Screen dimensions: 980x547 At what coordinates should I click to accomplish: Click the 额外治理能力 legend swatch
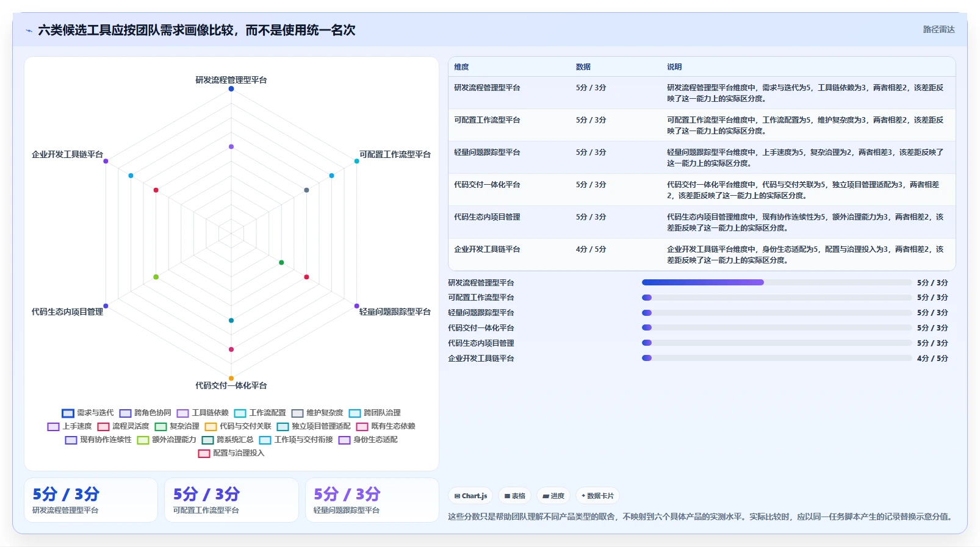pos(143,440)
